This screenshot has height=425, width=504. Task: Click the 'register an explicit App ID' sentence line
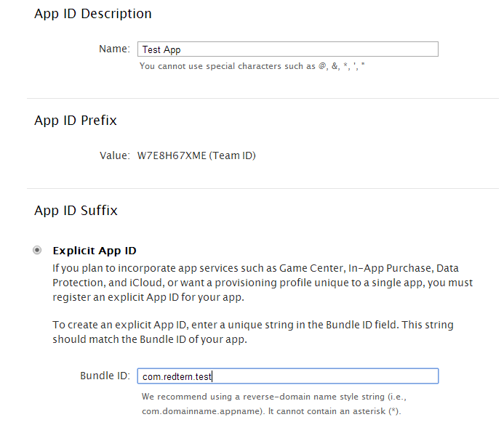tap(148, 297)
